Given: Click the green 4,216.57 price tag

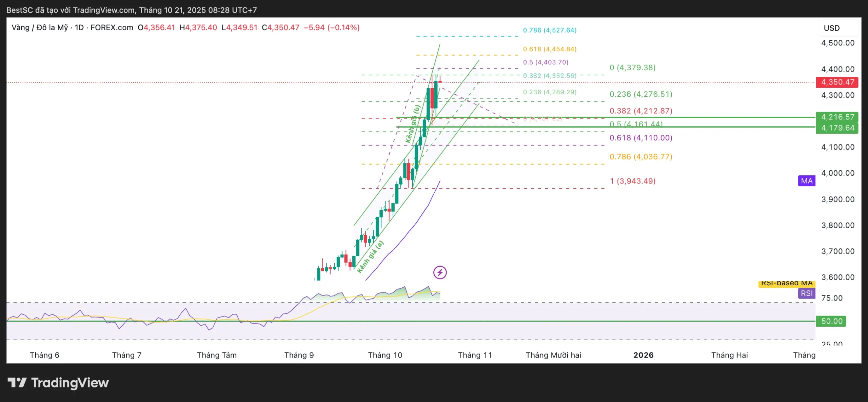Looking at the screenshot, I should point(837,117).
